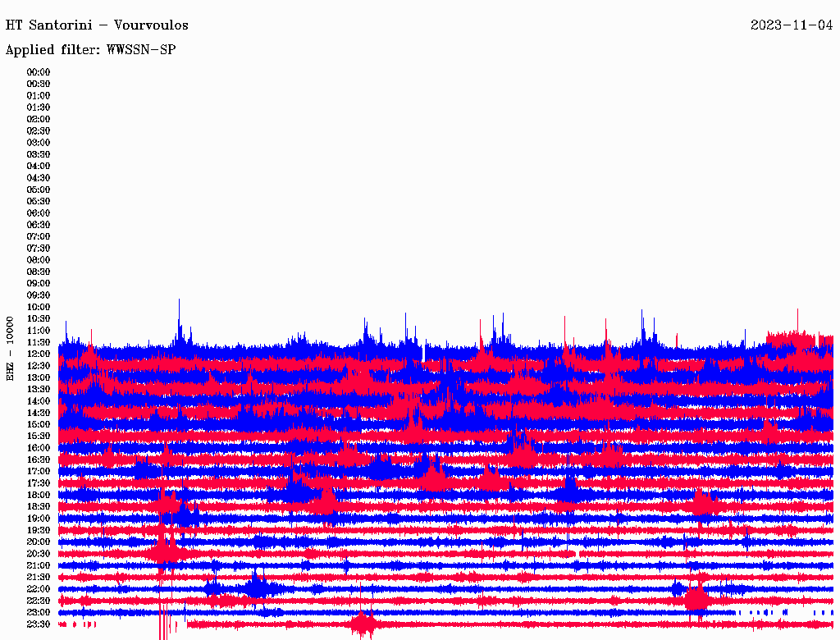Select the 22:30 time label
Viewport: 840px width, 640px height.
(39, 601)
